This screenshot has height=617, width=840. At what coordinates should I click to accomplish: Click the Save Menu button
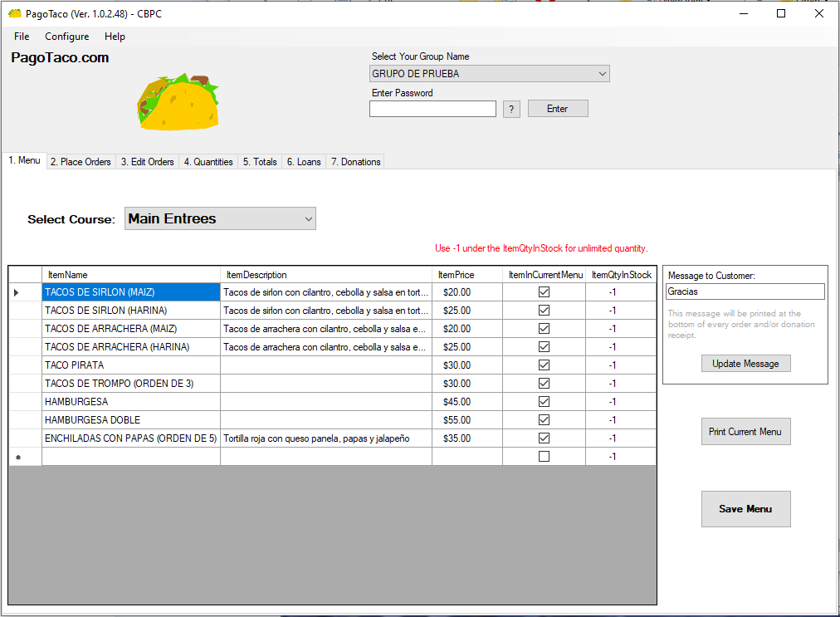coord(745,509)
